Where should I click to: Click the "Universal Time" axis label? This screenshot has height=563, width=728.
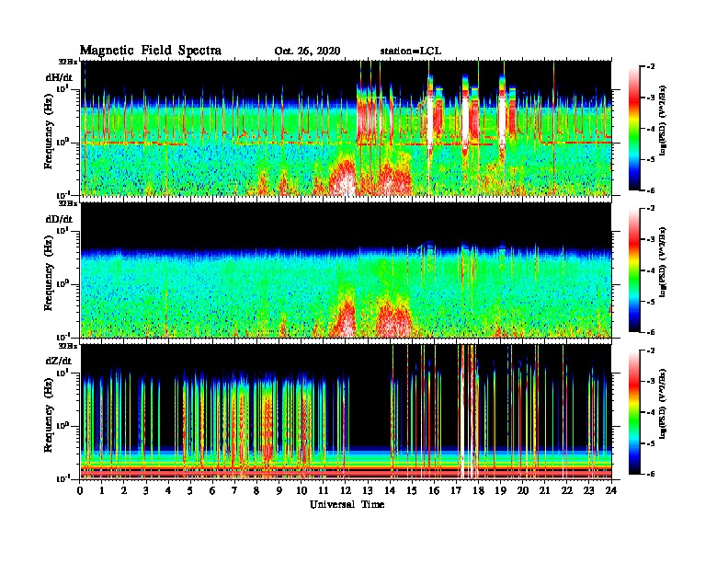[347, 504]
